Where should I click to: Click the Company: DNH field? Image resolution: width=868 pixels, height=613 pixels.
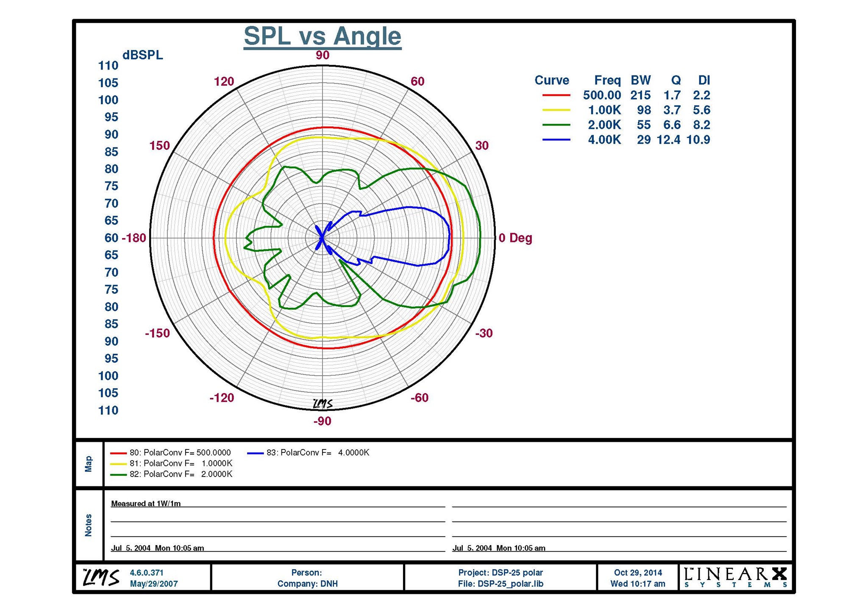(308, 584)
